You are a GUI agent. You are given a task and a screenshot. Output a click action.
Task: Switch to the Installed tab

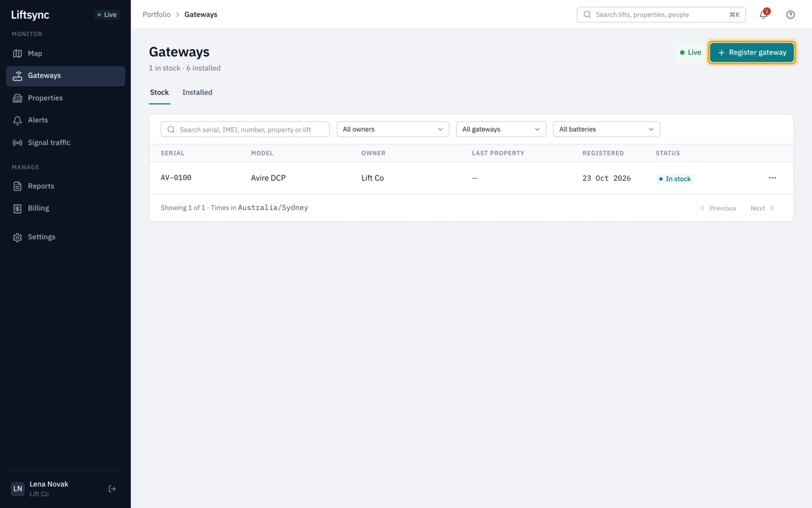[197, 92]
